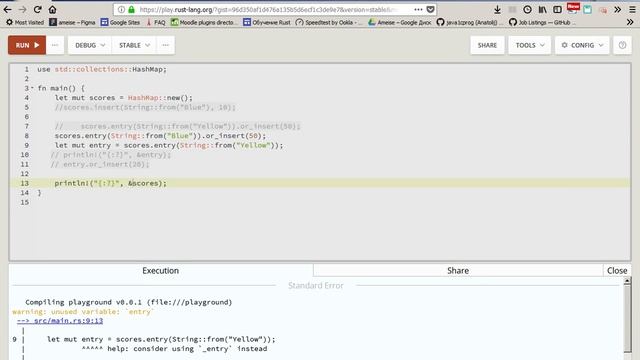Open the downloads arrow panel
This screenshot has width=640, height=360.
497,9
